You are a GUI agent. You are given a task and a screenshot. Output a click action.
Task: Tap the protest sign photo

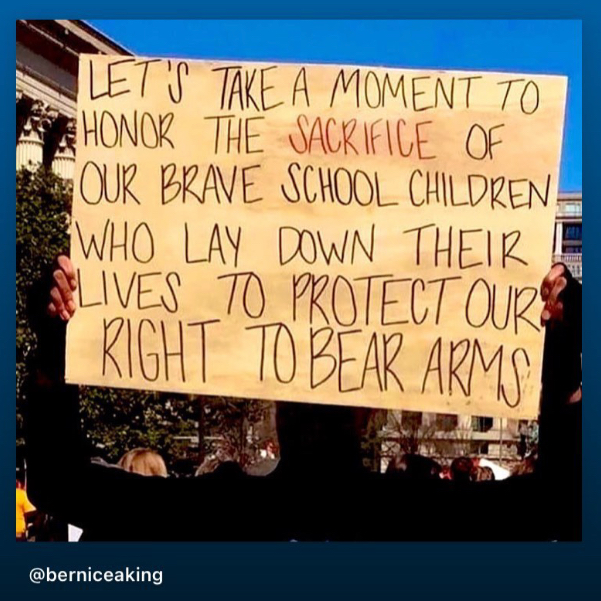299,280
